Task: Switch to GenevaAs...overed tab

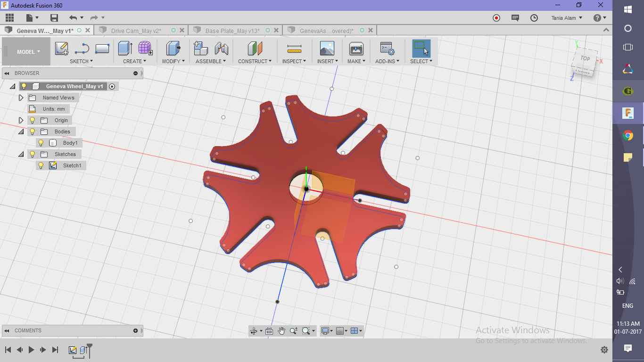Action: coord(327,31)
